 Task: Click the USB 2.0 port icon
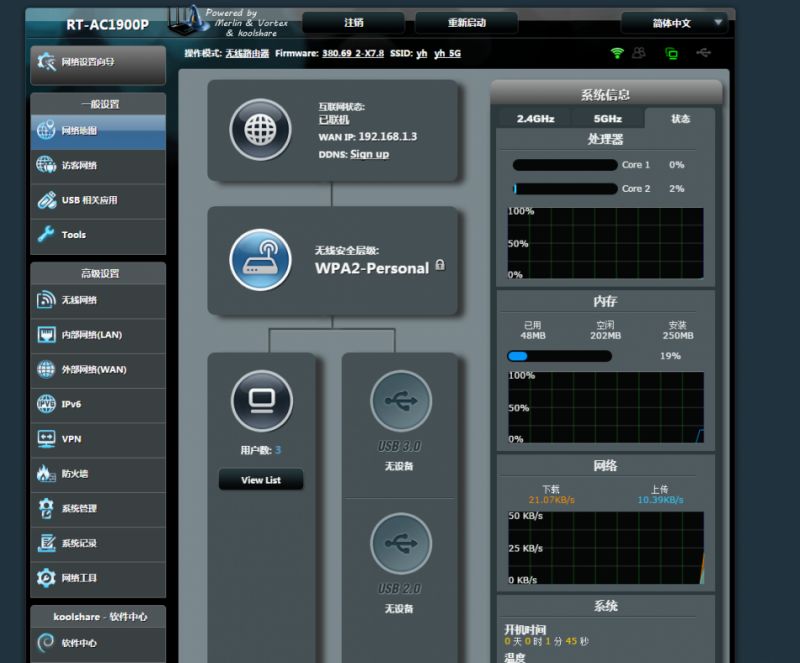(x=400, y=545)
